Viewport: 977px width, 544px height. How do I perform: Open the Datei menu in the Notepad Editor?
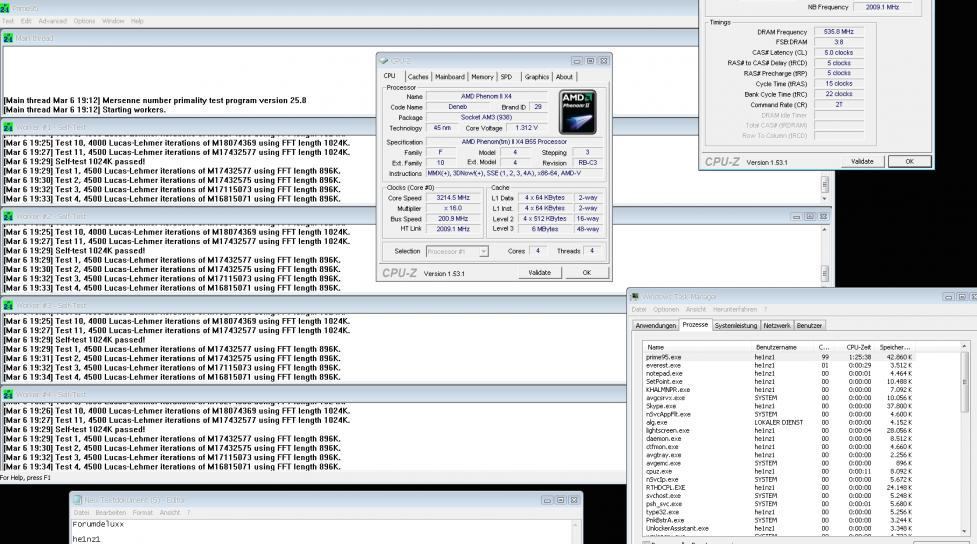pos(82,513)
